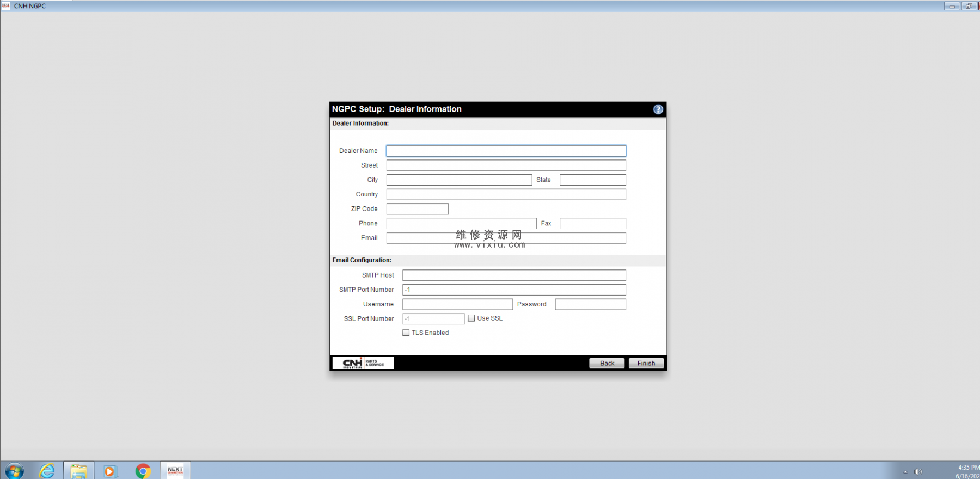The image size is (980, 479).
Task: Open Windows Start menu
Action: pos(15,471)
